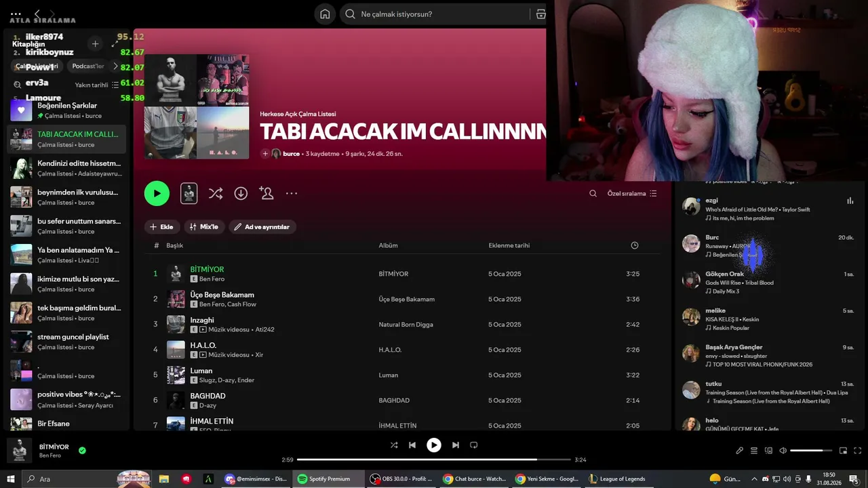Expand the library panel with the diagonal arrows

pyautogui.click(x=115, y=44)
